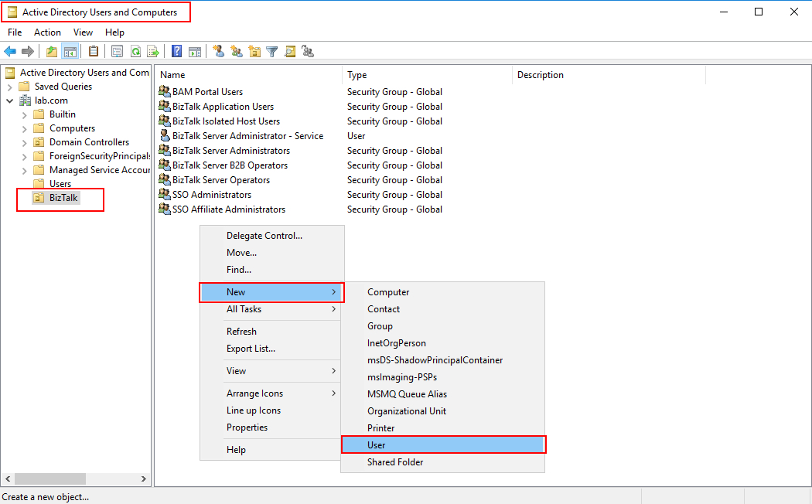Toggle the Show/Hide Console Tree icon
The height and width of the screenshot is (504, 812).
(x=70, y=51)
